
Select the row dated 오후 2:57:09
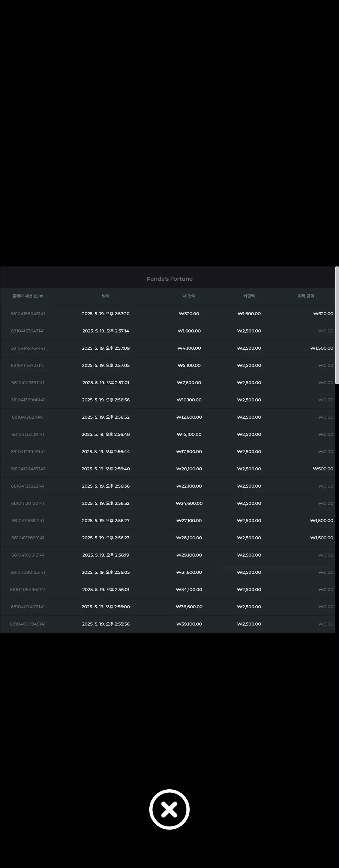tap(168, 348)
